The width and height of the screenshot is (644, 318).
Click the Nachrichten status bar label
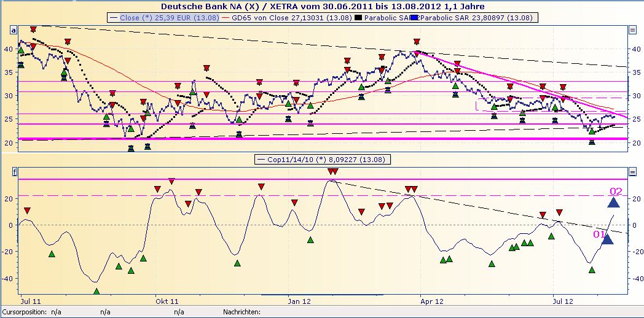(241, 312)
